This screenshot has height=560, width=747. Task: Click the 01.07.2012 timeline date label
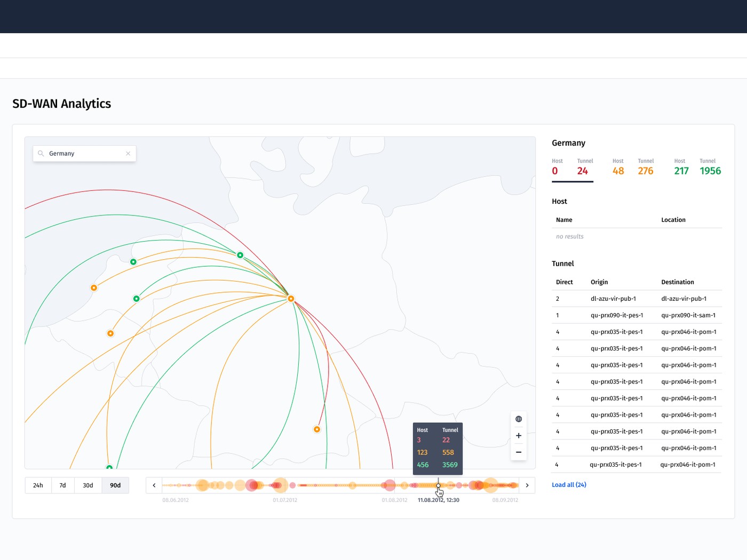(x=285, y=500)
